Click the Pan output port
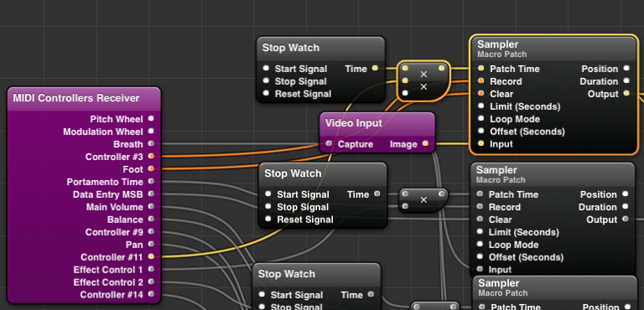 pos(151,245)
